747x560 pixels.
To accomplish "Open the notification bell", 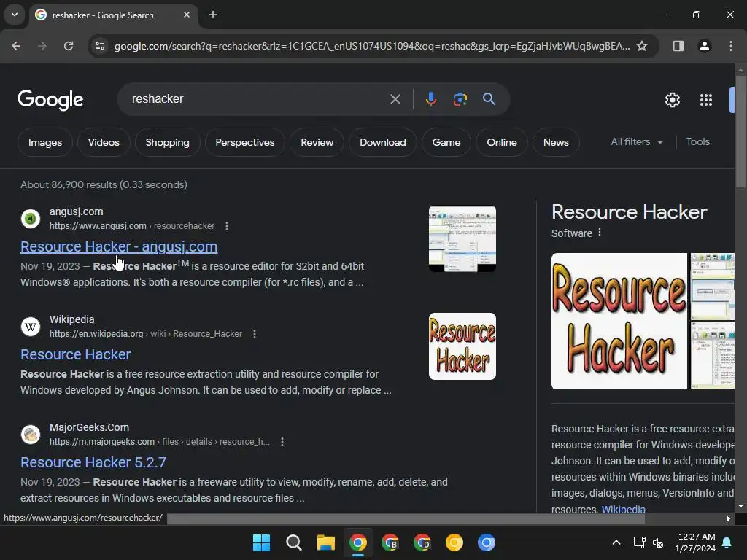I will click(x=727, y=542).
